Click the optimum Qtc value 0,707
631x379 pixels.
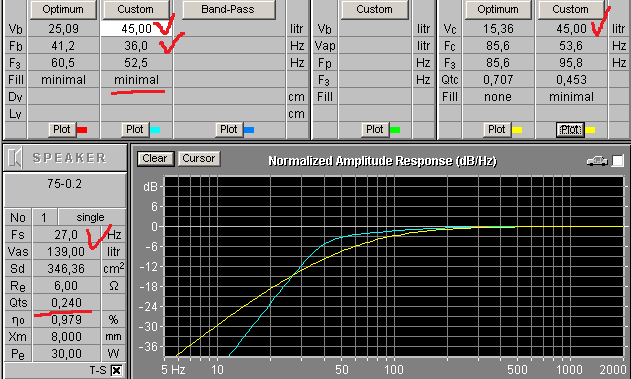498,80
